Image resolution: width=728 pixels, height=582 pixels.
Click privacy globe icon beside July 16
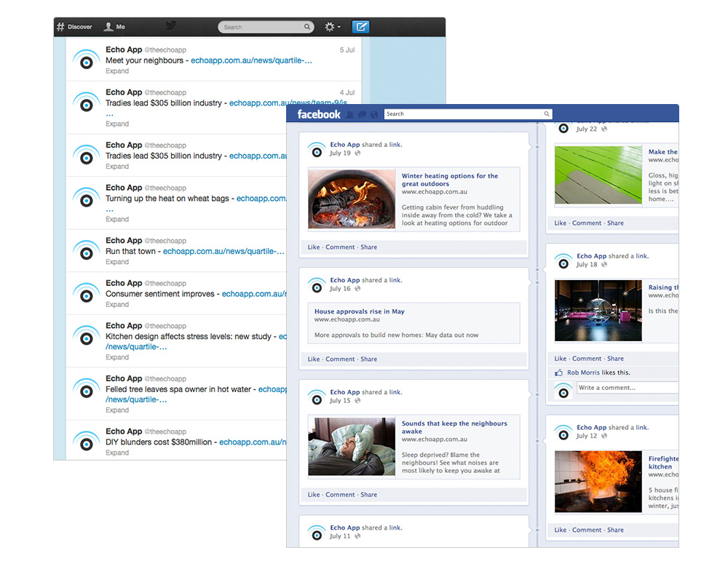tap(357, 289)
